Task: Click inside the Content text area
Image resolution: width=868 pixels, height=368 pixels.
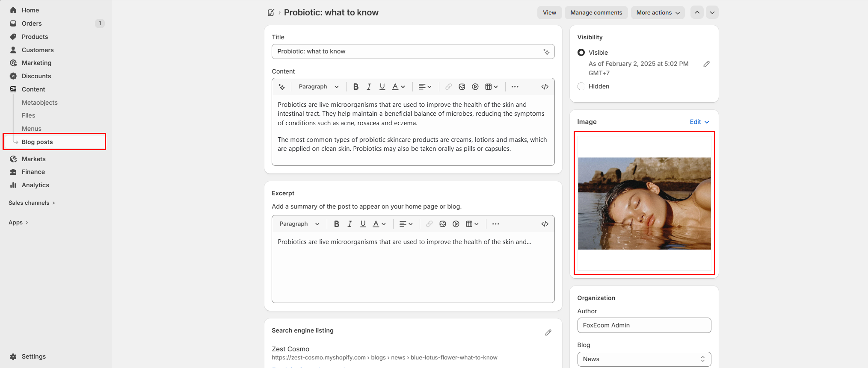Action: click(x=413, y=130)
